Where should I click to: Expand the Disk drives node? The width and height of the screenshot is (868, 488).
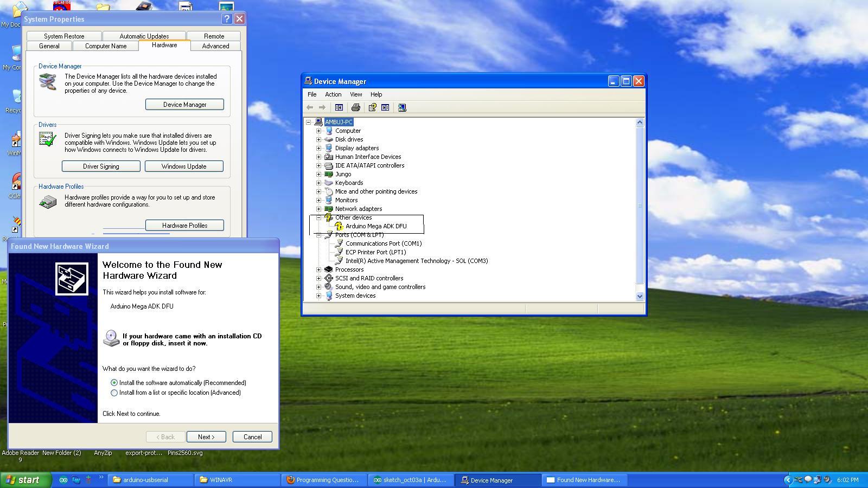pos(319,139)
